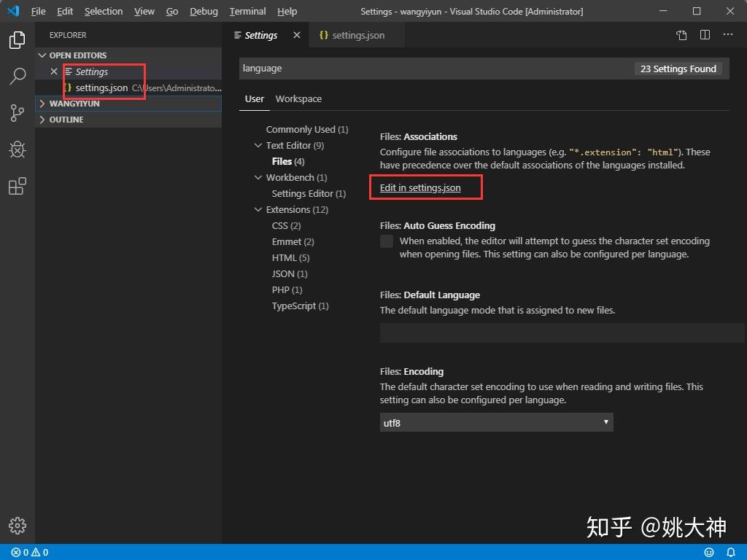Switch to the settings.json editor tab
The image size is (747, 560).
357,35
